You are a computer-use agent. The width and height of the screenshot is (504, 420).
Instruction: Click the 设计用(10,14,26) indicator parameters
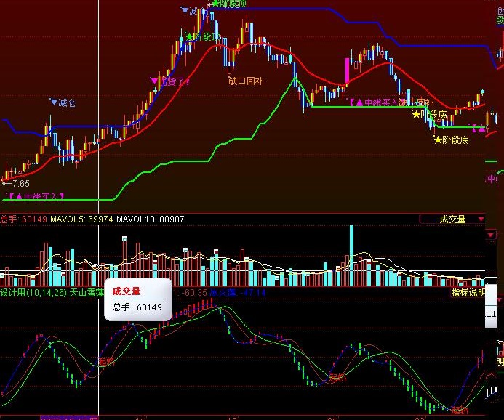click(x=33, y=293)
